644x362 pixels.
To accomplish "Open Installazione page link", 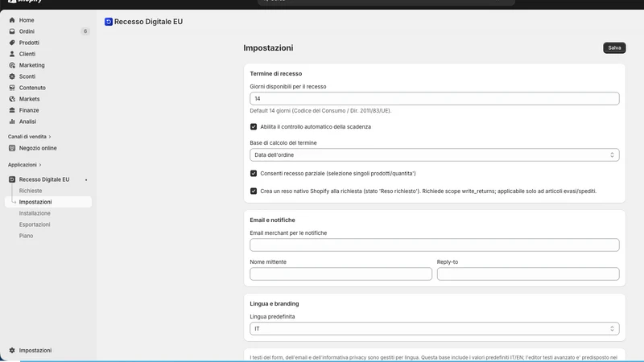I will (x=35, y=213).
